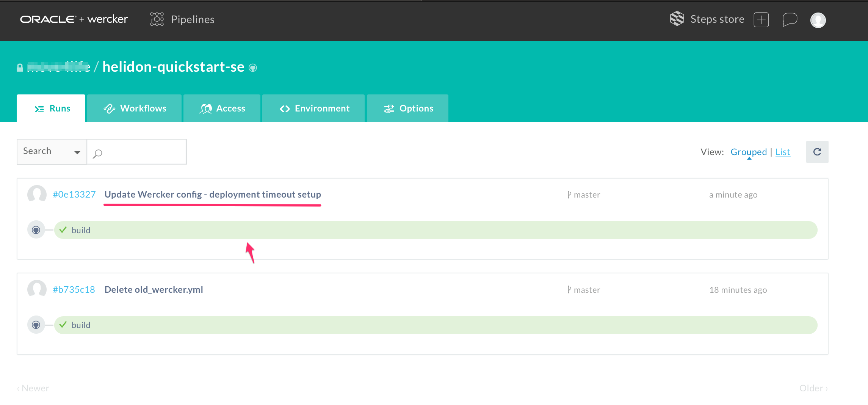
Task: Switch to the Options tab
Action: [x=408, y=108]
